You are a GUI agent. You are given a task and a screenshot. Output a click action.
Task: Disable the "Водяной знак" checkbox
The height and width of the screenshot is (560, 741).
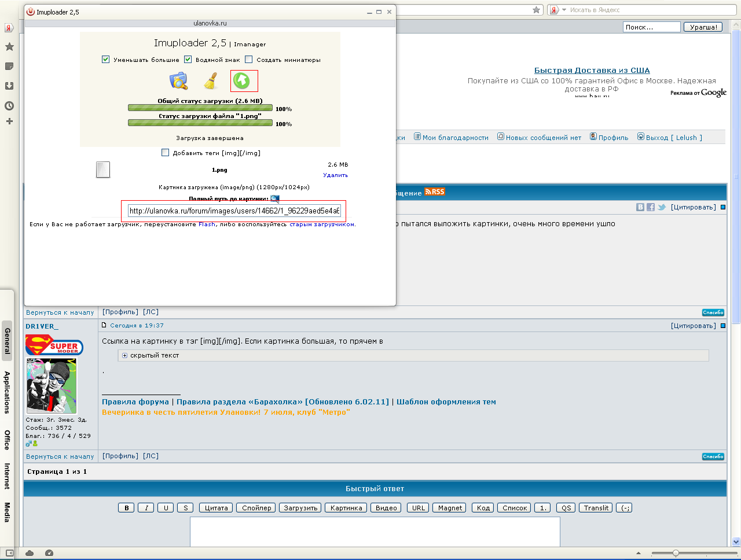(x=188, y=60)
